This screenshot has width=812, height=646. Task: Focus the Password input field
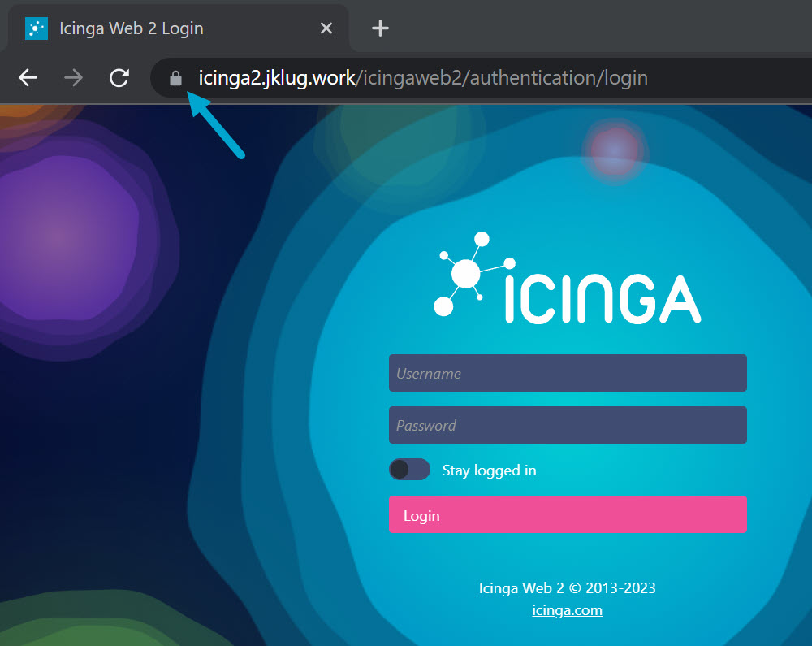pyautogui.click(x=567, y=425)
